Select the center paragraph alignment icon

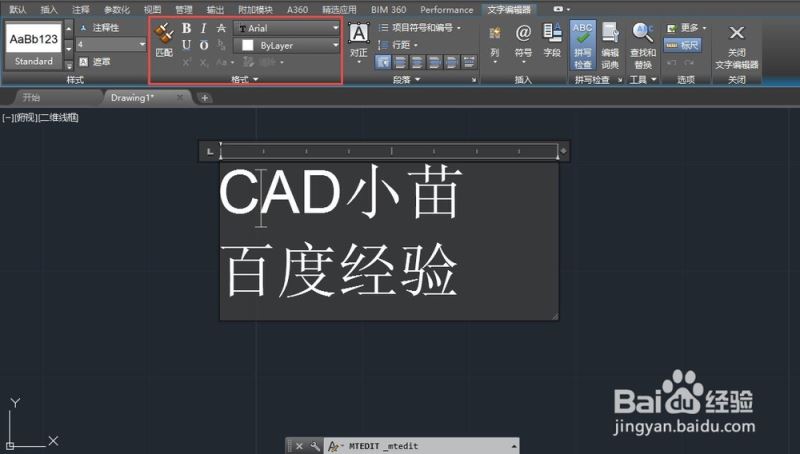tap(417, 62)
